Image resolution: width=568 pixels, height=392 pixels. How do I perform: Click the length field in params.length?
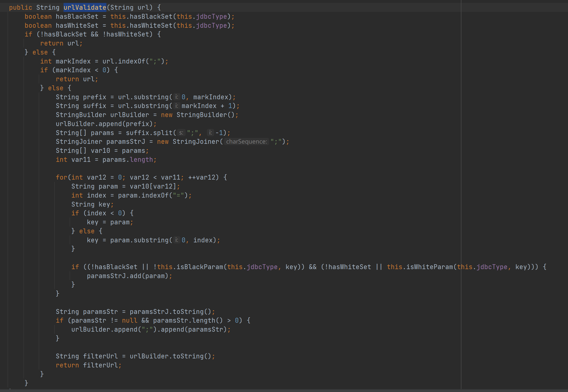pyautogui.click(x=141, y=160)
